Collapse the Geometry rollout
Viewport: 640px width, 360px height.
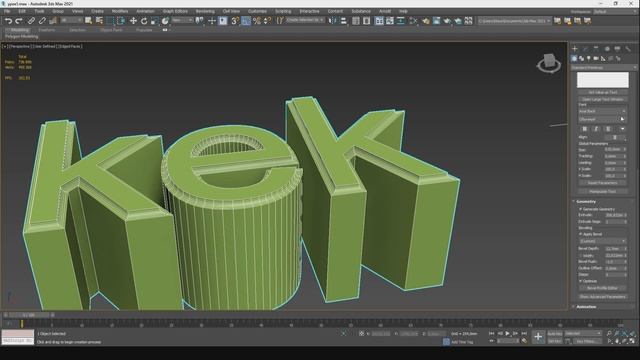tap(587, 202)
